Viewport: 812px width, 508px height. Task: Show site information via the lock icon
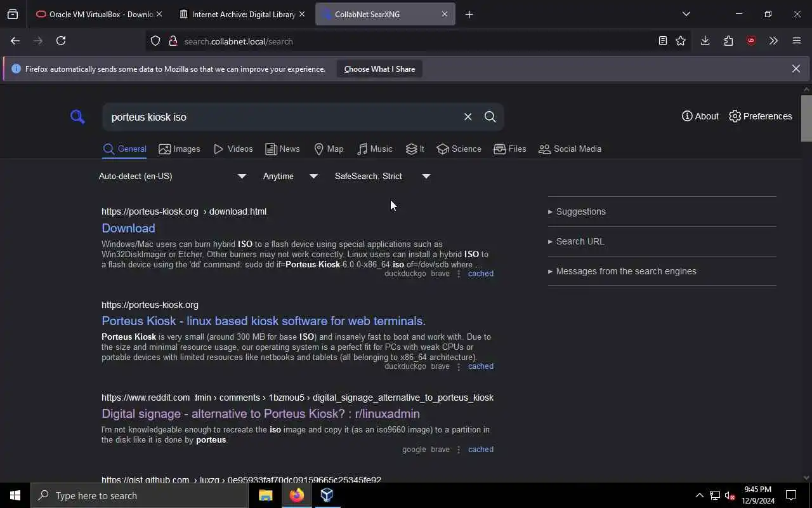pos(173,41)
